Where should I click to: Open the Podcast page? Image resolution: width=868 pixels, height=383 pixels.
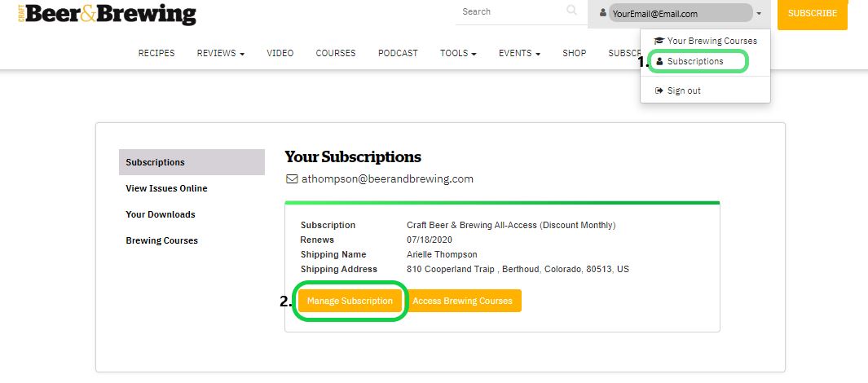tap(398, 53)
